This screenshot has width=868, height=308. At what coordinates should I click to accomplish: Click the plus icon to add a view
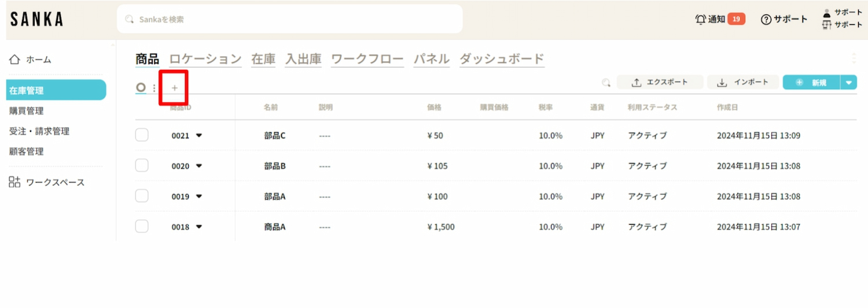click(175, 88)
